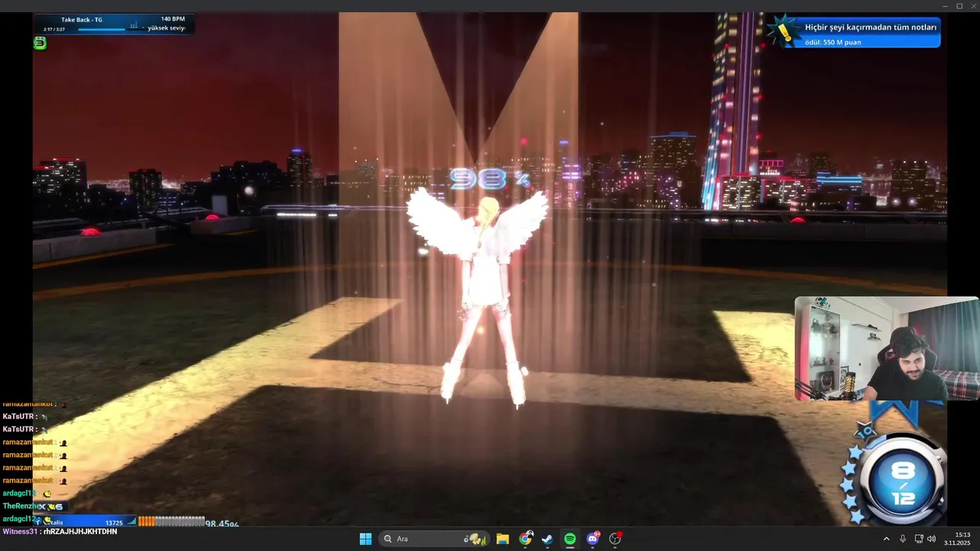Click the microphone tray icon
The width and height of the screenshot is (980, 551).
coord(903,539)
